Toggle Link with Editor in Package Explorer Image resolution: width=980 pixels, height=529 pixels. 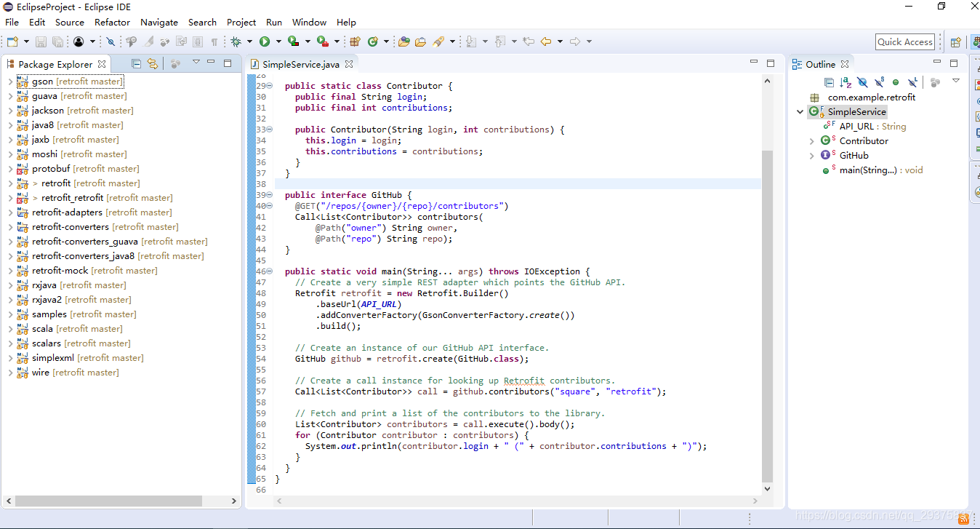pos(152,63)
